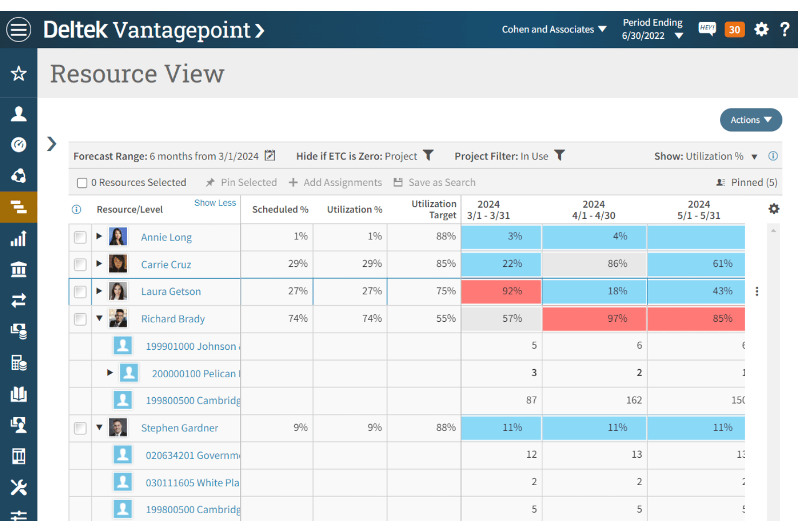Open grid settings gear icon

774,209
